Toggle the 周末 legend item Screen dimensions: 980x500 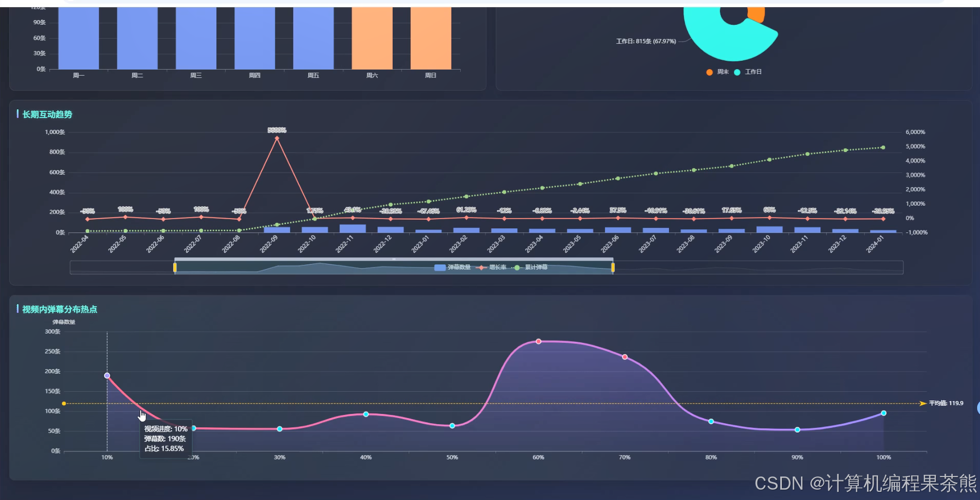[718, 72]
